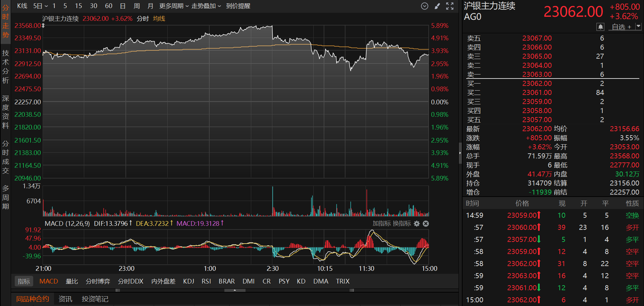The image size is (644, 306).
Task: Click the 到价提醒 price alert button
Action: coord(238,6)
